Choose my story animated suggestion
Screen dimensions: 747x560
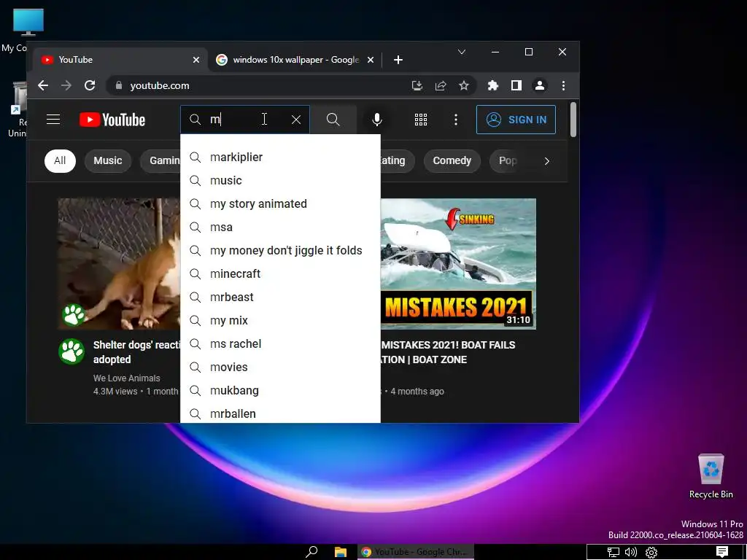pyautogui.click(x=281, y=204)
